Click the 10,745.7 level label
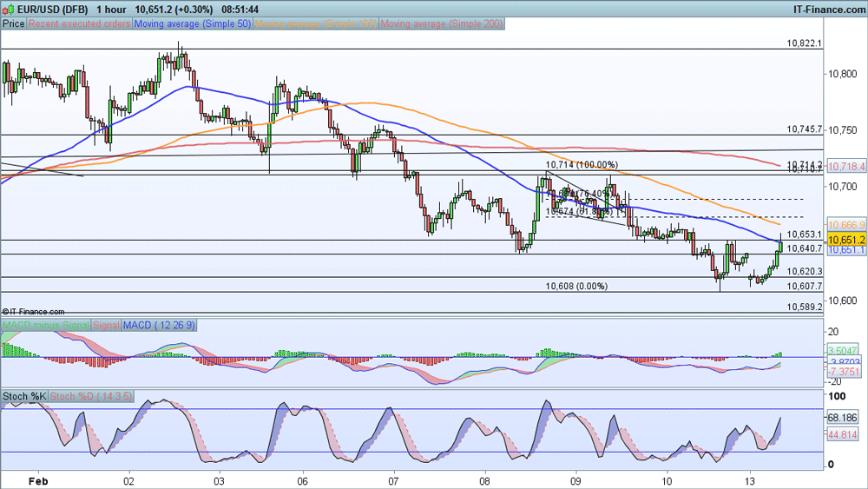Viewport: 868px width, 489px height. tap(805, 129)
